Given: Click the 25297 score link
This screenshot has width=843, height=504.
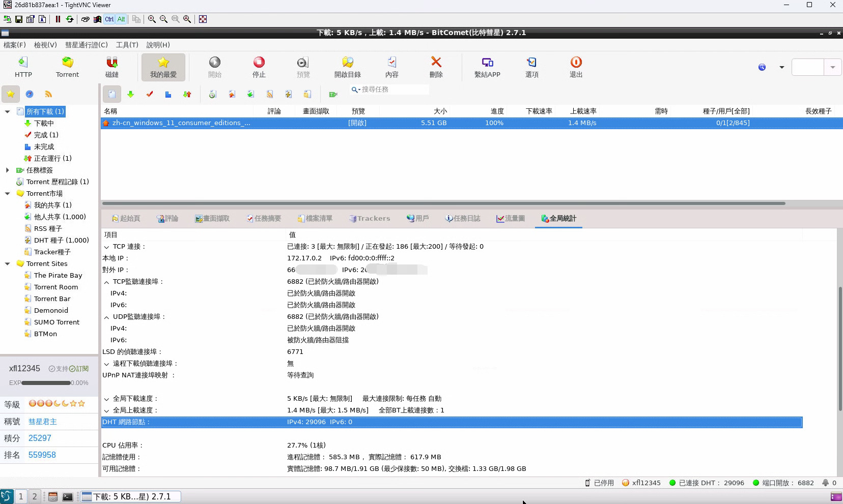Looking at the screenshot, I should tap(40, 438).
